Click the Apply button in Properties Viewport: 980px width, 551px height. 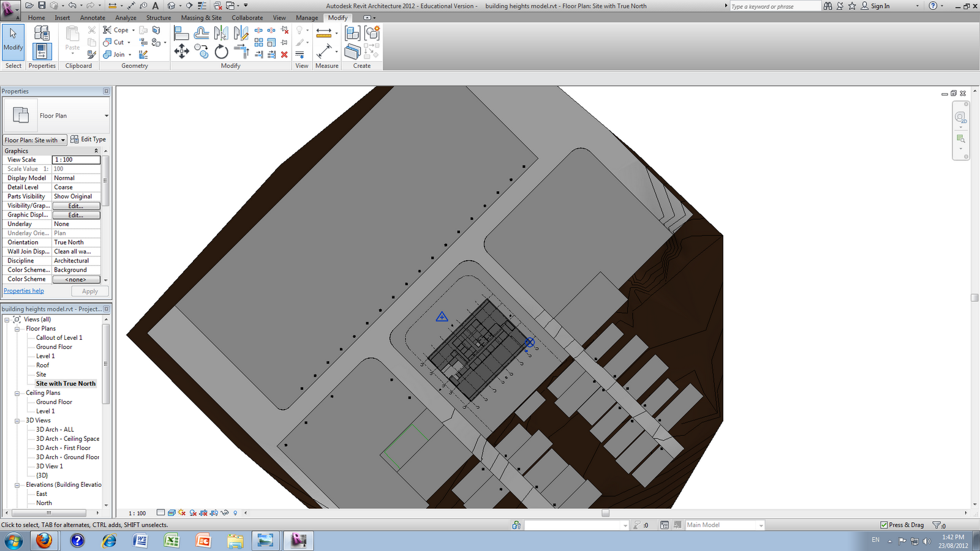pos(89,291)
